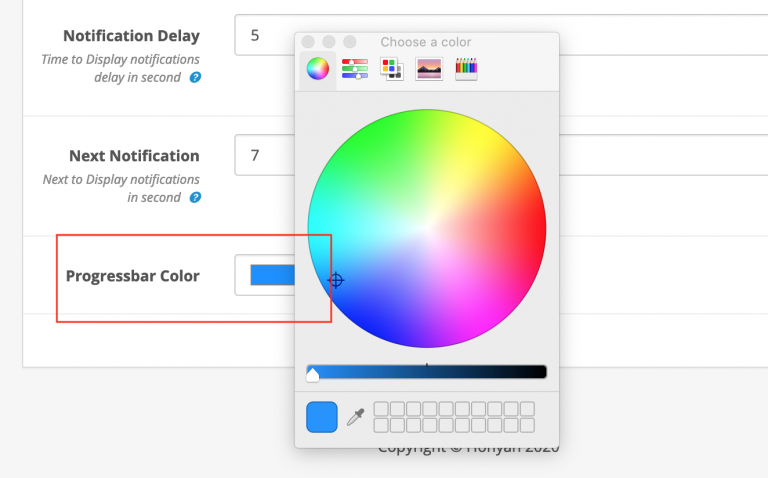Activate the eyedropper color sampler
Image resolution: width=768 pixels, height=478 pixels.
[355, 417]
